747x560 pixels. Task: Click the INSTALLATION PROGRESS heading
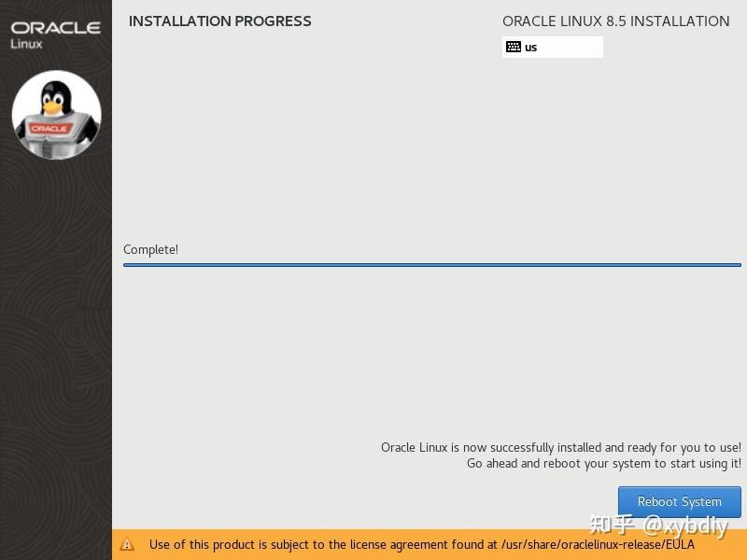219,21
